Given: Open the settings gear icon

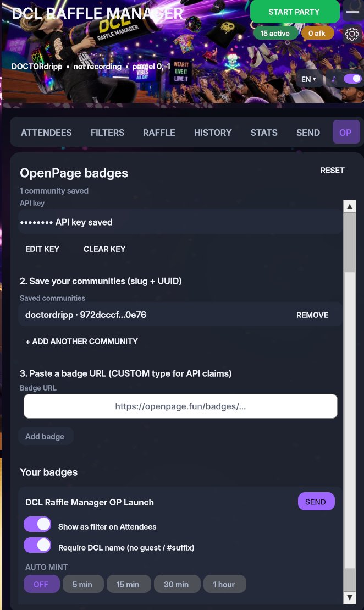Looking at the screenshot, I should point(352,34).
